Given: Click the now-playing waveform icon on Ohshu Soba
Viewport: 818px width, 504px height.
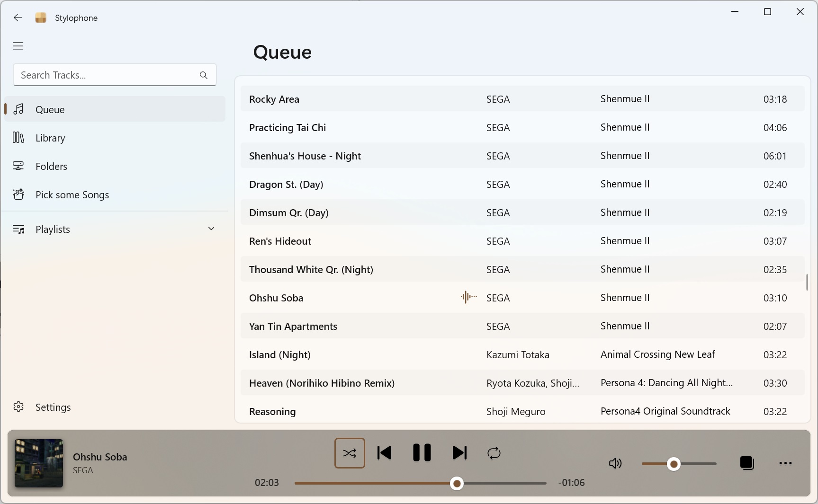Looking at the screenshot, I should 468,297.
